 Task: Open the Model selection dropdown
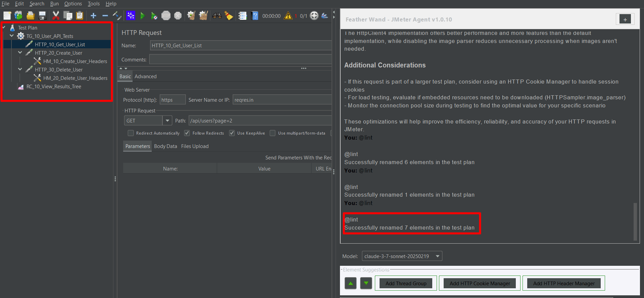click(437, 256)
